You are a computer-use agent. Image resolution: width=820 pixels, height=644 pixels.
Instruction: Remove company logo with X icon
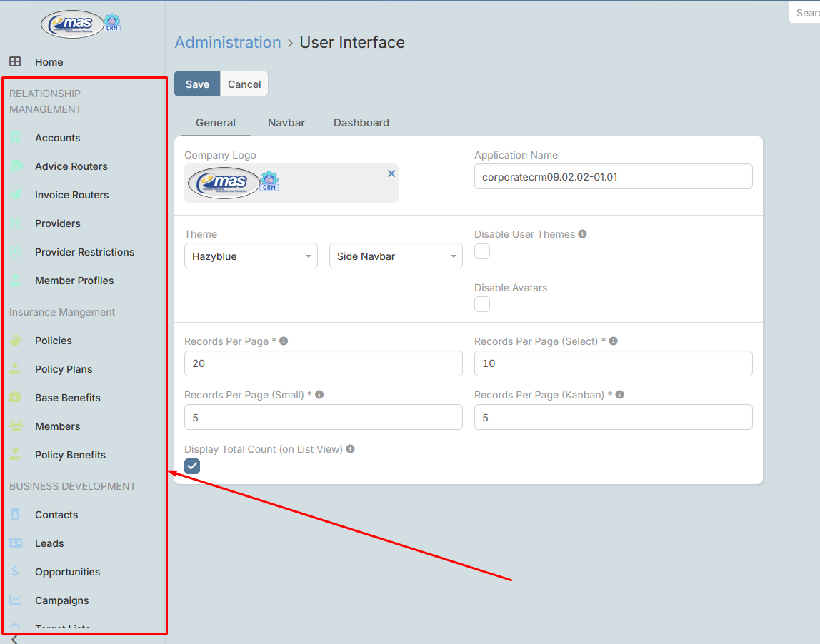391,173
